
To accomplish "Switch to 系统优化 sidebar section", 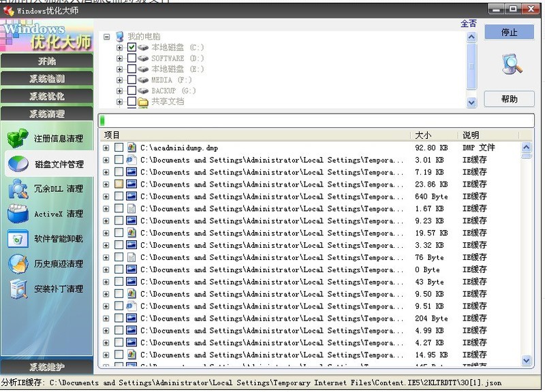I will click(47, 96).
